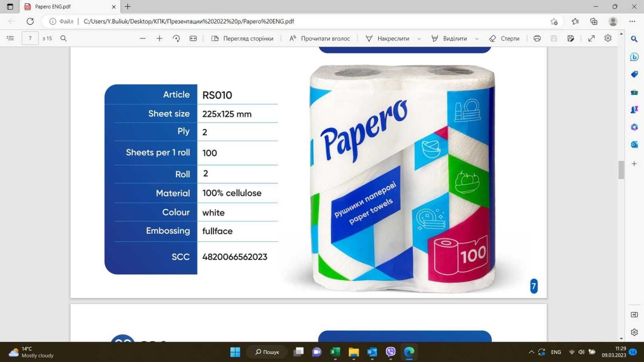Click the Save As icon
644x362 pixels.
coord(571,38)
